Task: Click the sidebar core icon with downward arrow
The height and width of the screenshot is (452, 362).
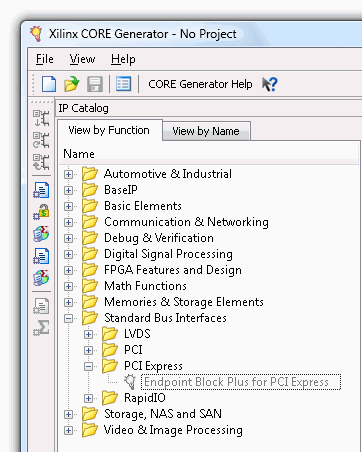Action: coord(41,118)
